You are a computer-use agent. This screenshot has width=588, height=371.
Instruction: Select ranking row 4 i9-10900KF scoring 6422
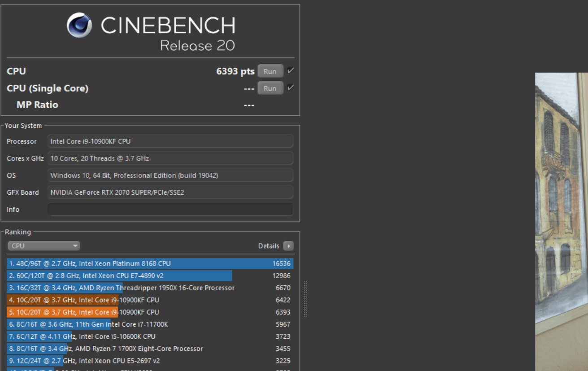coord(150,300)
